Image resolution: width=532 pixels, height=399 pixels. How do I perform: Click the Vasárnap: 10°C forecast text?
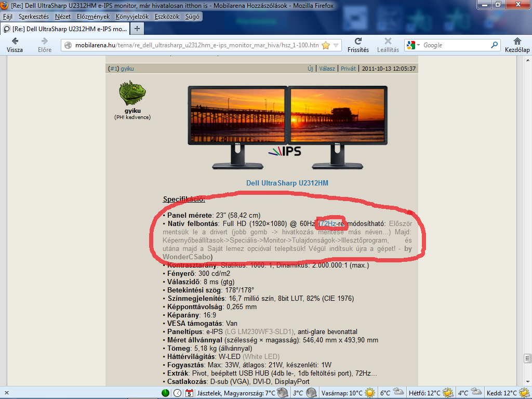342,393
